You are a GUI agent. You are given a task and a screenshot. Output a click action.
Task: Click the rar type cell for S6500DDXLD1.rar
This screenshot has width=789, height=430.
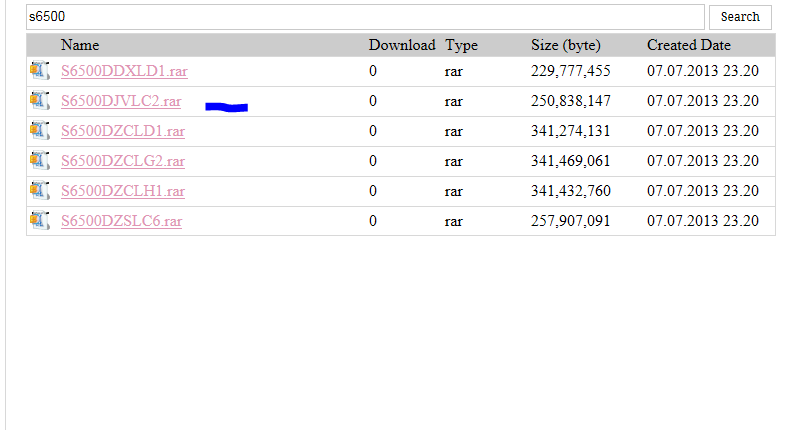pyautogui.click(x=453, y=72)
